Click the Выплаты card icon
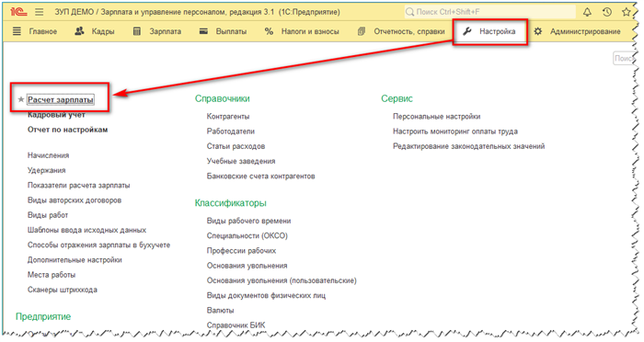Screen dimensions: 644x342 203,31
